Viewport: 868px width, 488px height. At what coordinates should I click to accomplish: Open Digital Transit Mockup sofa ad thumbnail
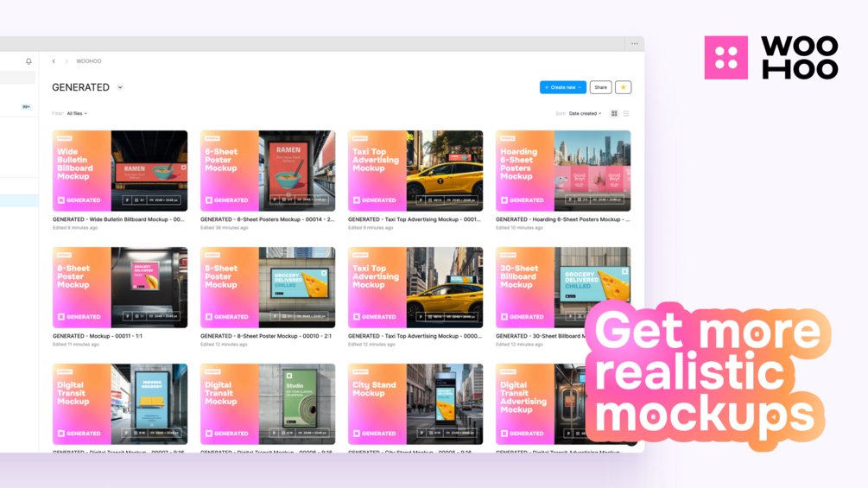[120, 404]
